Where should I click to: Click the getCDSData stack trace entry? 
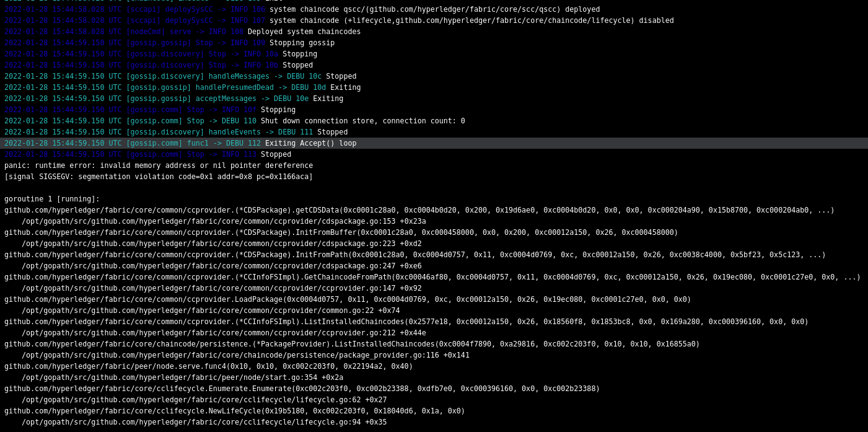[x=310, y=210]
